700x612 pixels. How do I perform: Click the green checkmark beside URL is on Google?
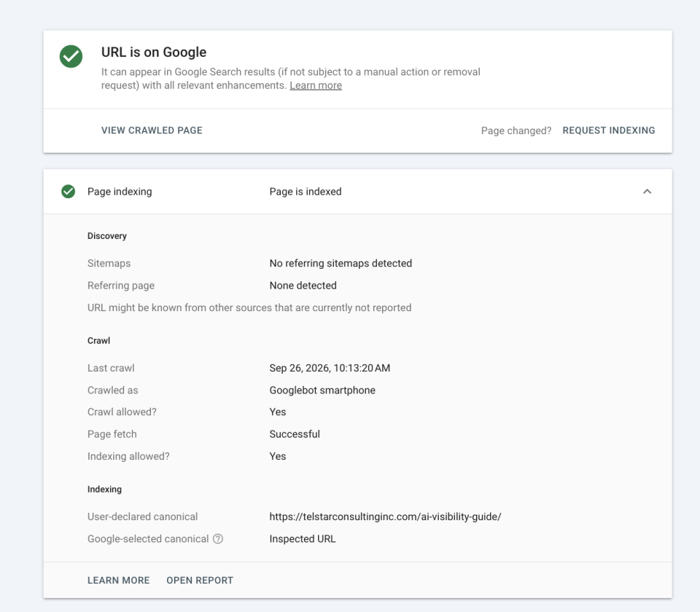coord(71,56)
